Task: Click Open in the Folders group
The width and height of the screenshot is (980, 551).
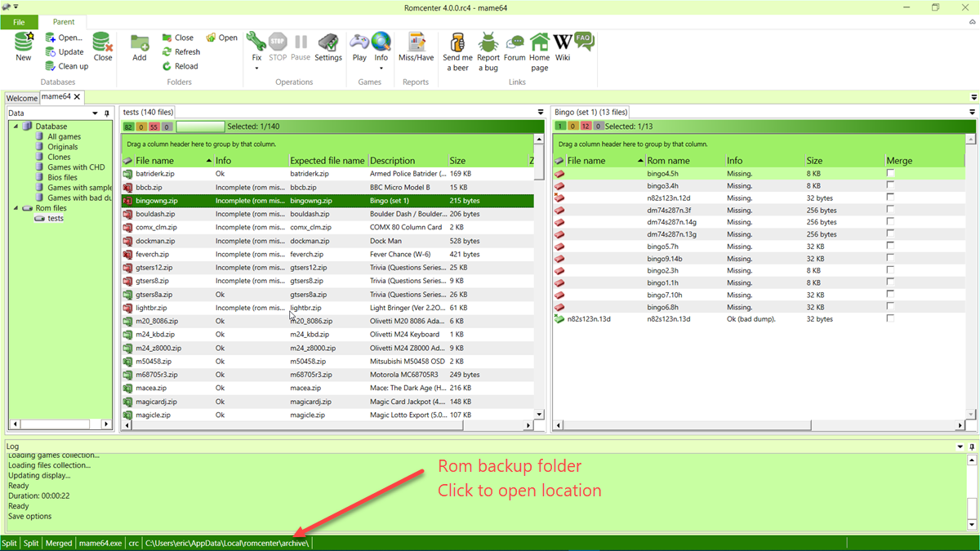Action: [x=221, y=38]
